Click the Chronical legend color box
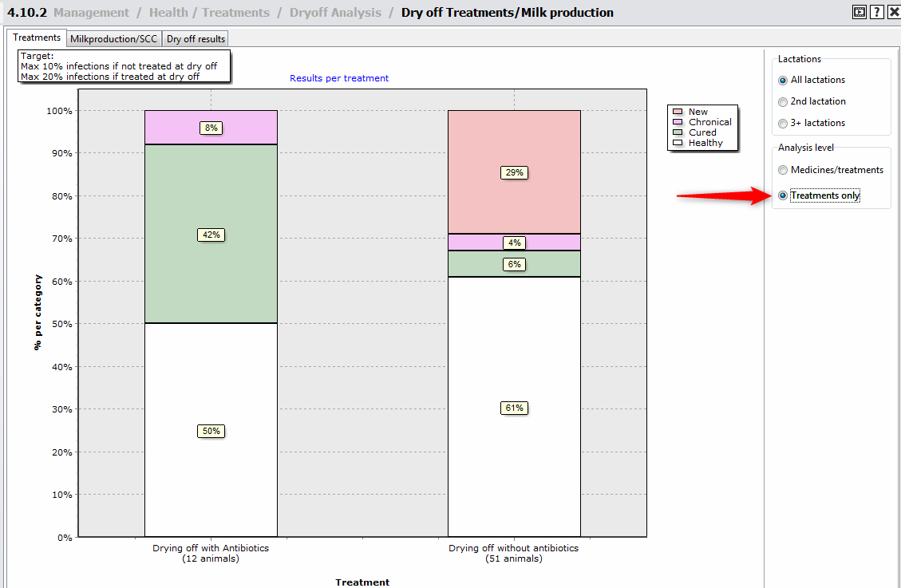The width and height of the screenshot is (901, 588). click(678, 122)
